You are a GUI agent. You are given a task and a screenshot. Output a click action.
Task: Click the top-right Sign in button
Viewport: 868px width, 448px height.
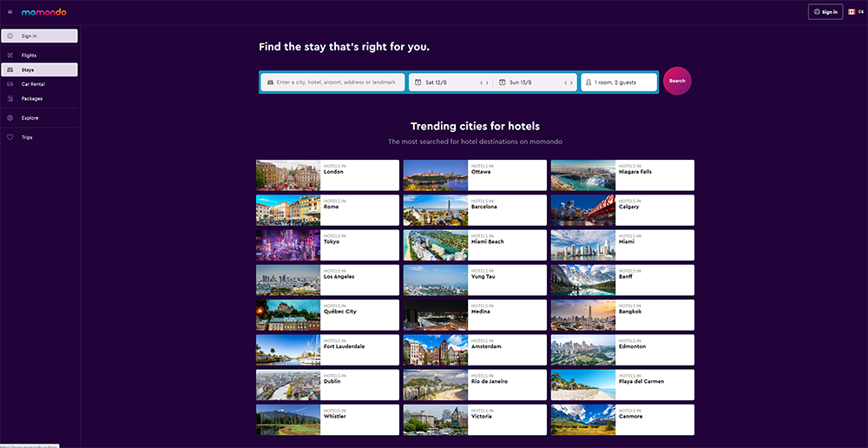coord(825,12)
